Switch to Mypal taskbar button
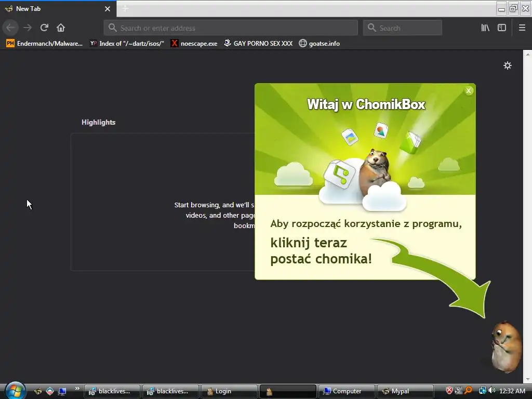The image size is (532, 399). pos(405,391)
